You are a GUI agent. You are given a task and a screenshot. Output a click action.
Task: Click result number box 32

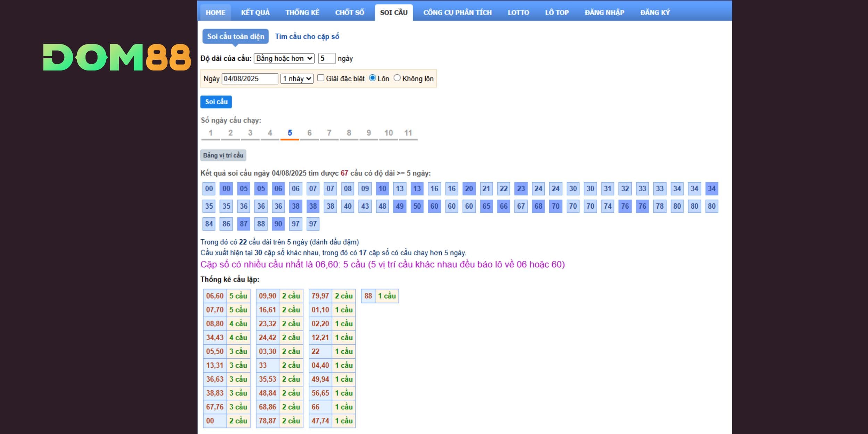point(625,189)
